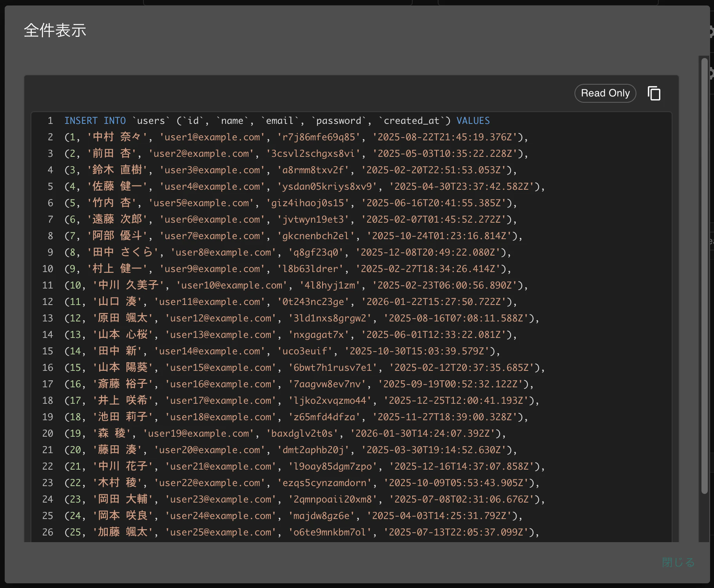Click the name '山本 陽葵'
The width and height of the screenshot is (714, 588).
click(x=122, y=368)
